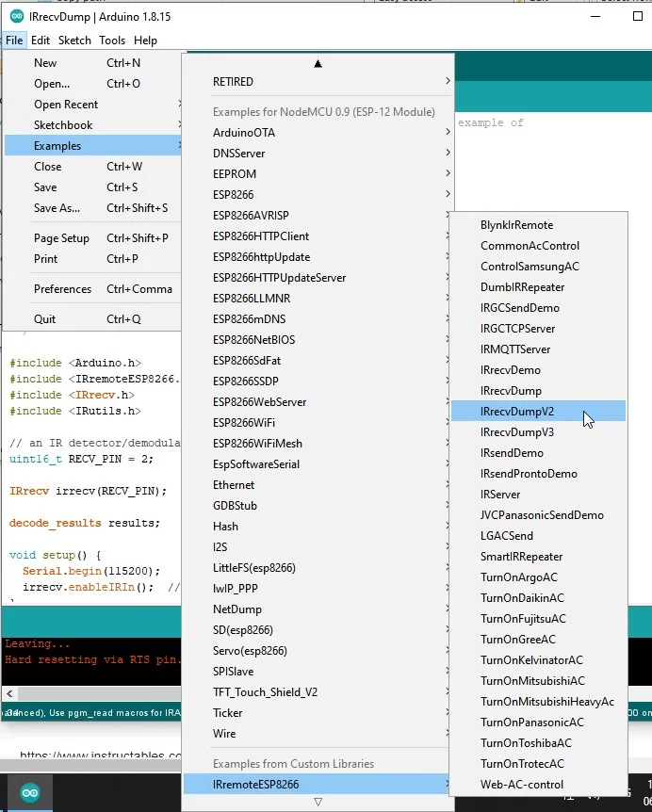This screenshot has height=812, width=652.
Task: Choose Save As... from the File menu
Action: 93,207
